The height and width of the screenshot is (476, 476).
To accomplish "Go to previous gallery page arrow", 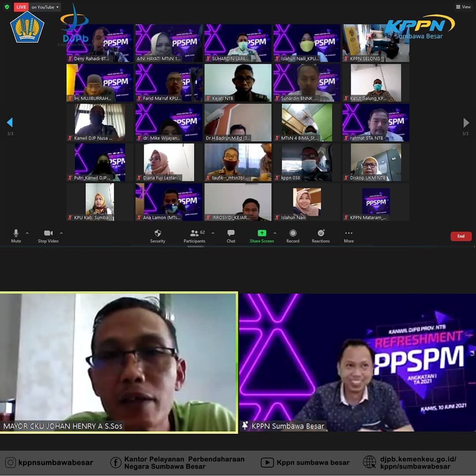I will point(10,123).
